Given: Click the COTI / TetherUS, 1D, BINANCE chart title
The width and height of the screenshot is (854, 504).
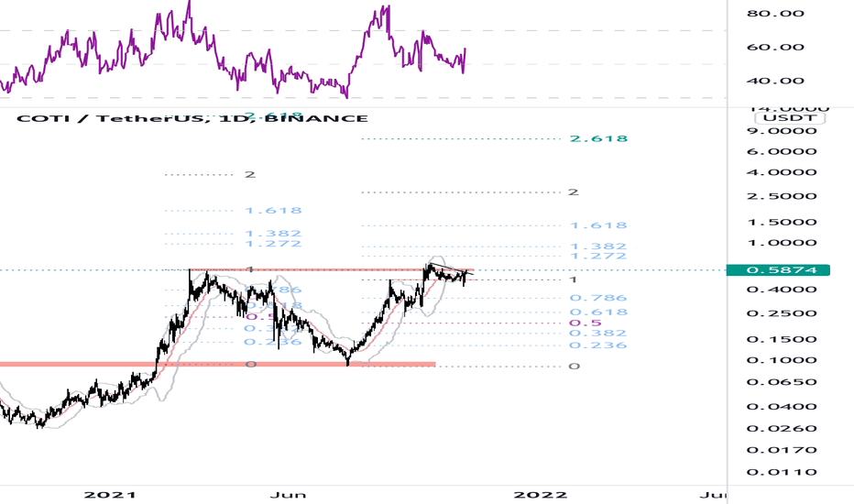Looking at the screenshot, I should 192,118.
